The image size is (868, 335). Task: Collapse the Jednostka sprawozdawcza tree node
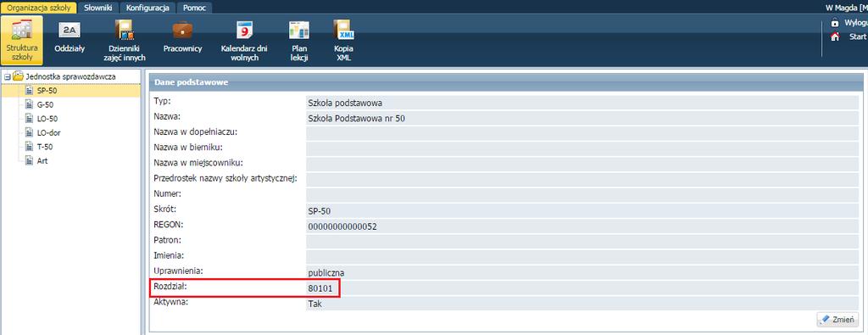click(7, 76)
